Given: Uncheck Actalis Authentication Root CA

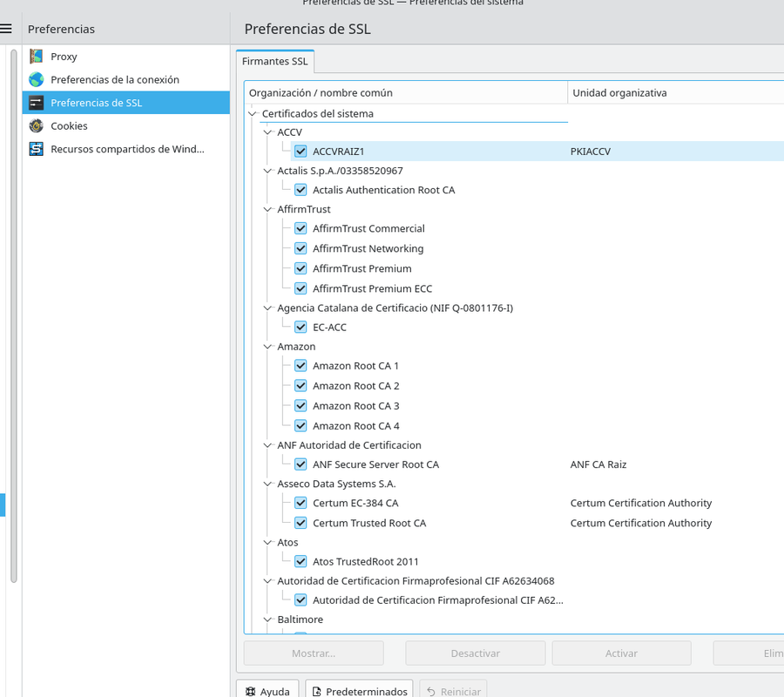Looking at the screenshot, I should pyautogui.click(x=301, y=190).
